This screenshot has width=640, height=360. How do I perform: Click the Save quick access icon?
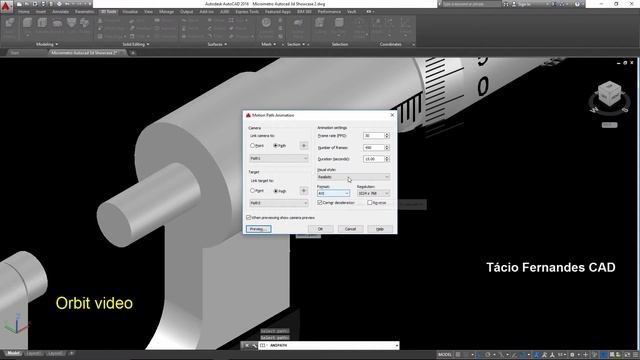(x=35, y=4)
